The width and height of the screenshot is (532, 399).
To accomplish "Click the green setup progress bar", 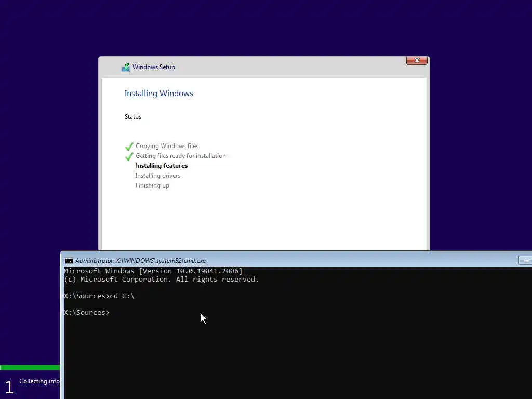I will 30,367.
